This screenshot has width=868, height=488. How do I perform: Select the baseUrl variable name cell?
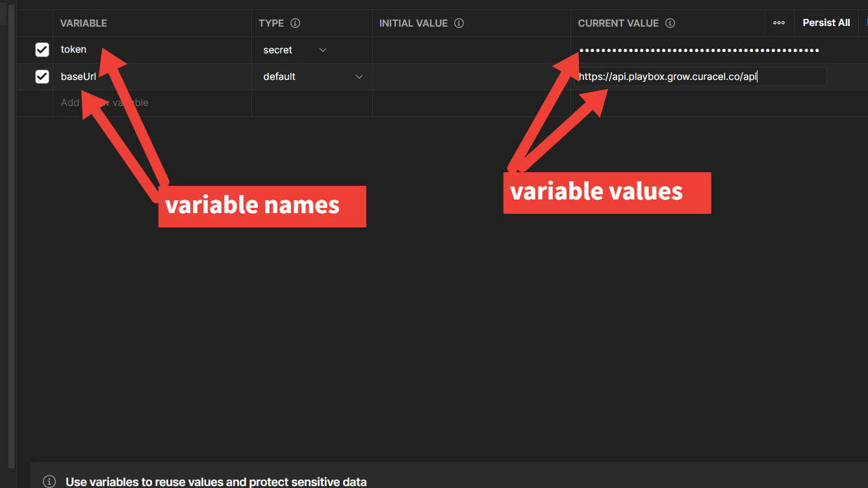tap(152, 77)
